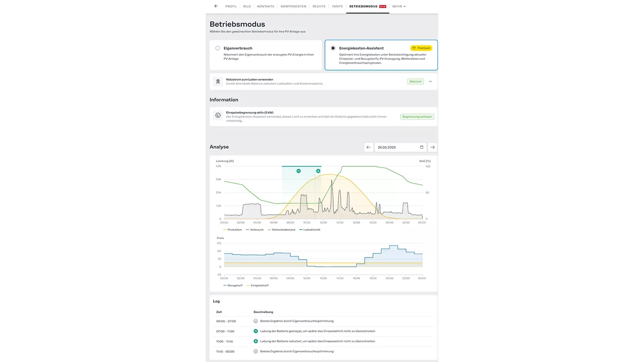Click the 'Beschreibung' column header
Image resolution: width=644 pixels, height=362 pixels.
tap(263, 312)
